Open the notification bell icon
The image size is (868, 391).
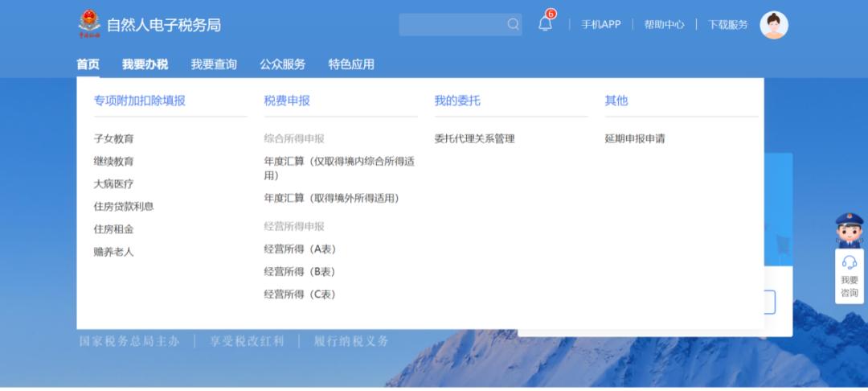545,24
